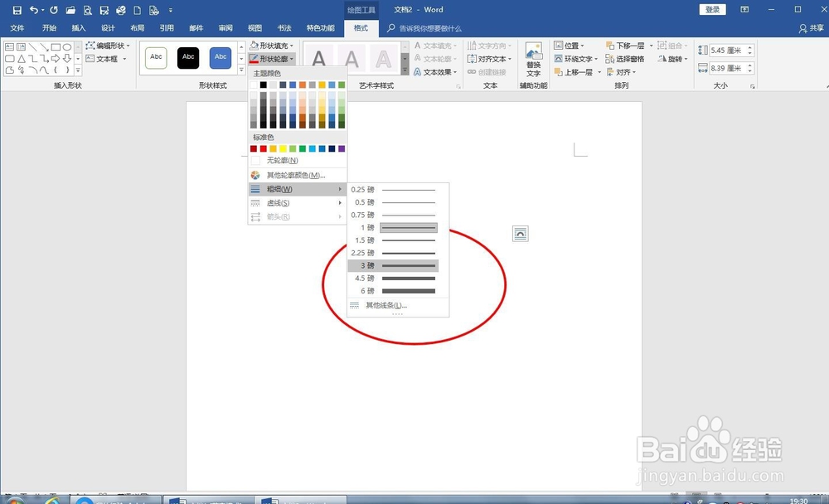Select the left brace shape
829x504 pixels.
pyautogui.click(x=56, y=70)
